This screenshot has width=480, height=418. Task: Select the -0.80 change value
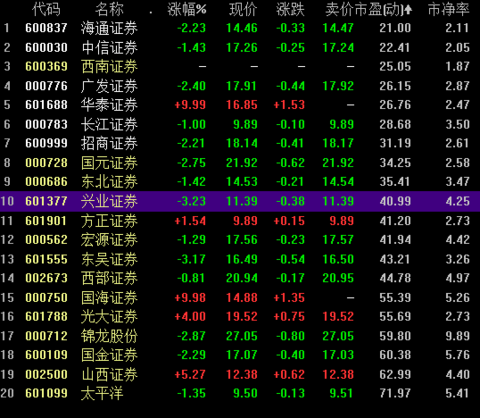click(x=290, y=336)
